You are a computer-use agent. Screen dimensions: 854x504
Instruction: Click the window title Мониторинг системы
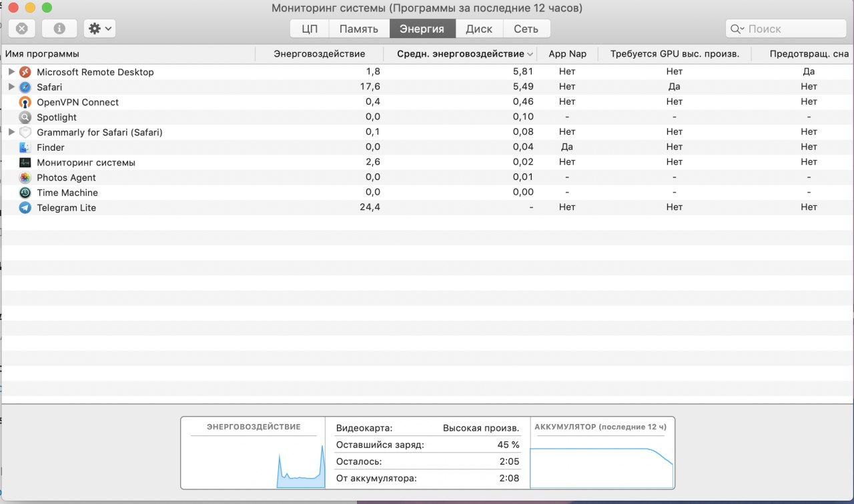tap(426, 9)
